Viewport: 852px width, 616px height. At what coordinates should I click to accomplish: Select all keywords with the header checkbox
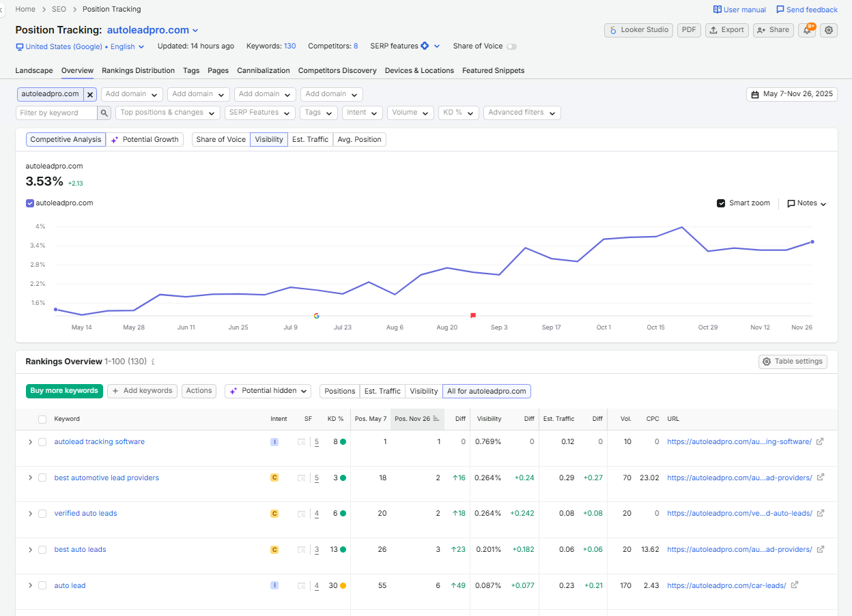coord(42,420)
